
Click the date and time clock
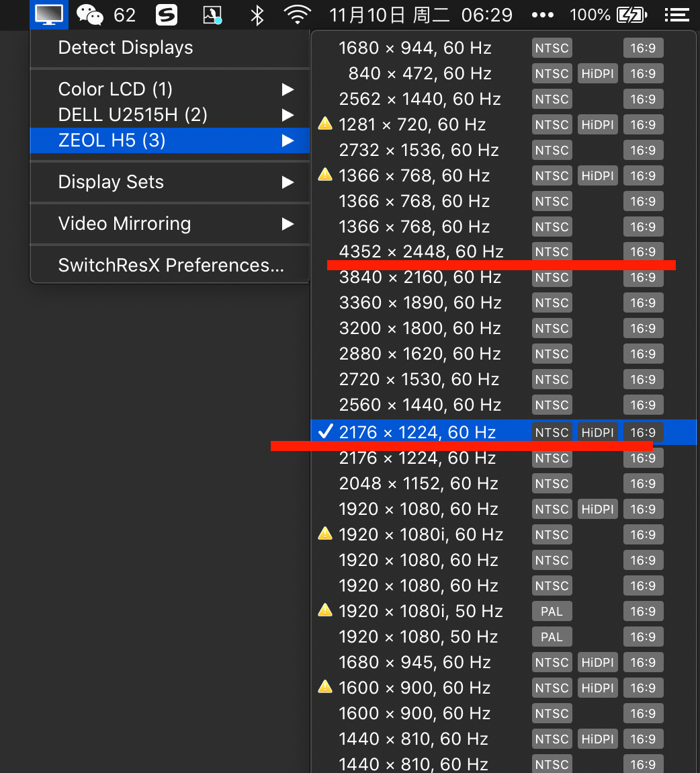tap(421, 14)
